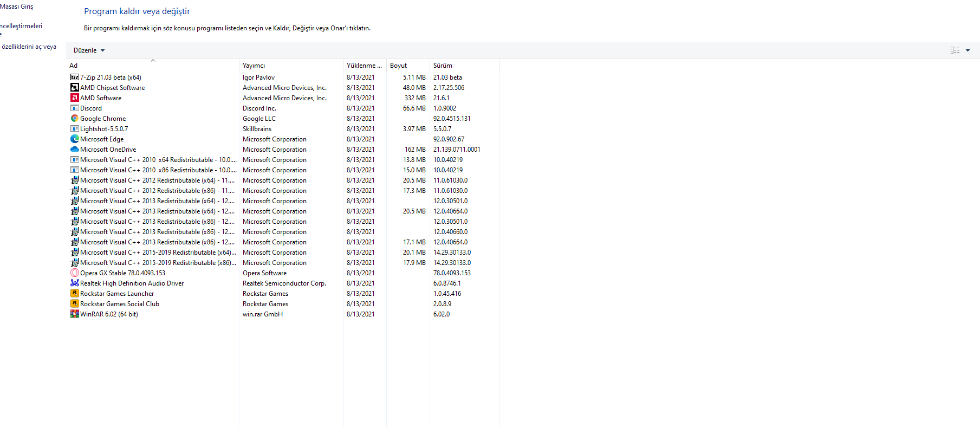Select the version value '92.0.4515.131'
Viewport: 980px width, 427px height.
(x=452, y=119)
